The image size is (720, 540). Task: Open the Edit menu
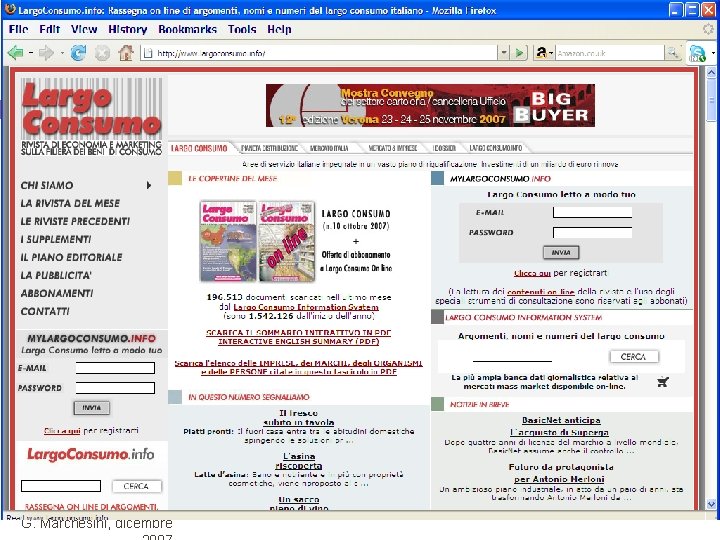point(50,29)
